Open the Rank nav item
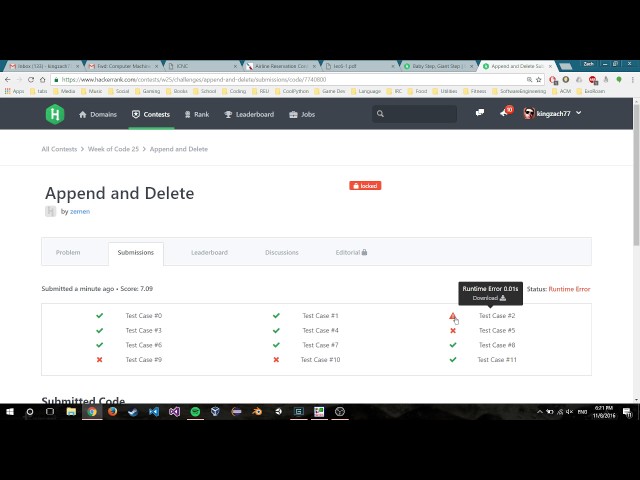 [x=197, y=114]
